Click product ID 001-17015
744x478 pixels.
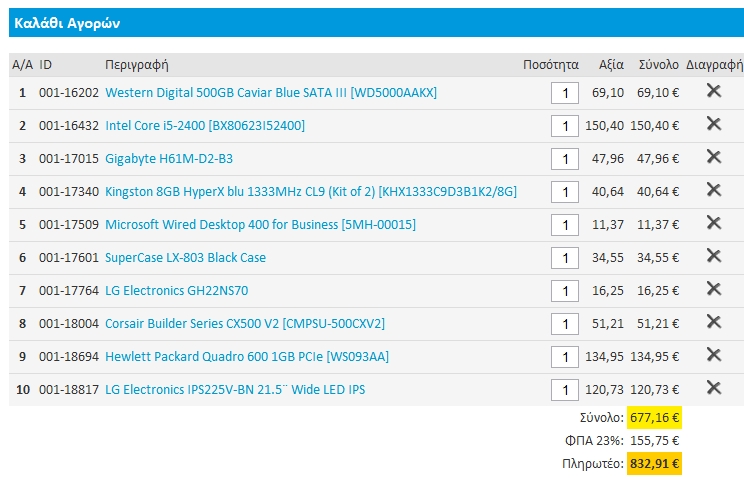[x=69, y=159]
